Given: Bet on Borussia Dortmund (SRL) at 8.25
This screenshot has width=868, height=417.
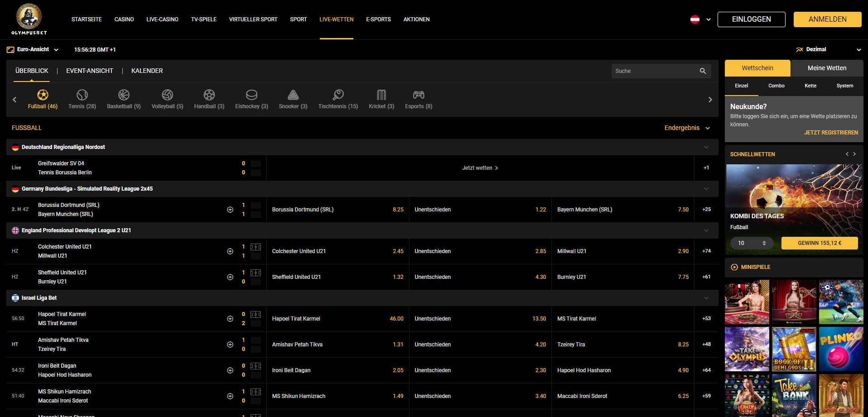Looking at the screenshot, I should (x=338, y=210).
